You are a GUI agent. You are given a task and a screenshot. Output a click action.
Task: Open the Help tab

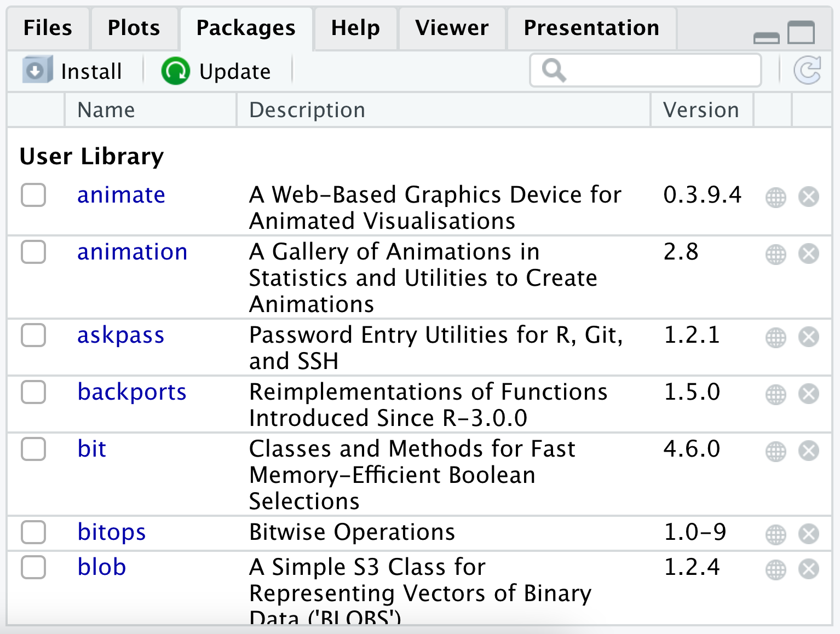355,28
